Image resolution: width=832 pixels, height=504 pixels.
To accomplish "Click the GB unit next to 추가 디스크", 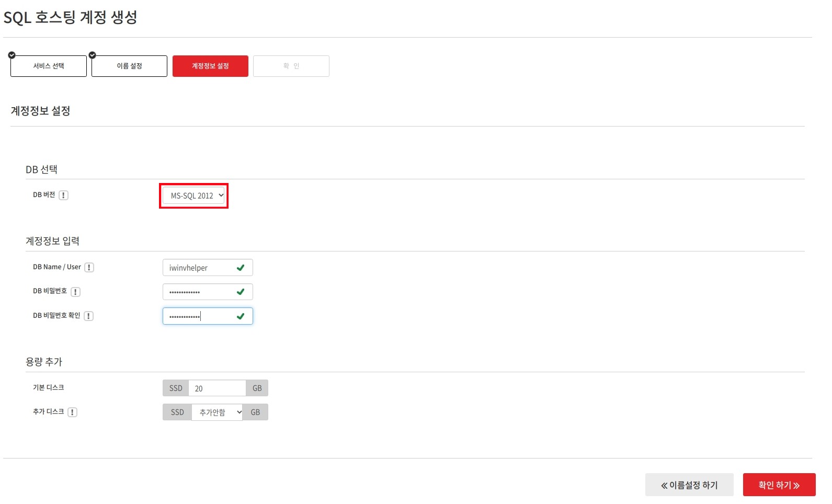I will 255,412.
